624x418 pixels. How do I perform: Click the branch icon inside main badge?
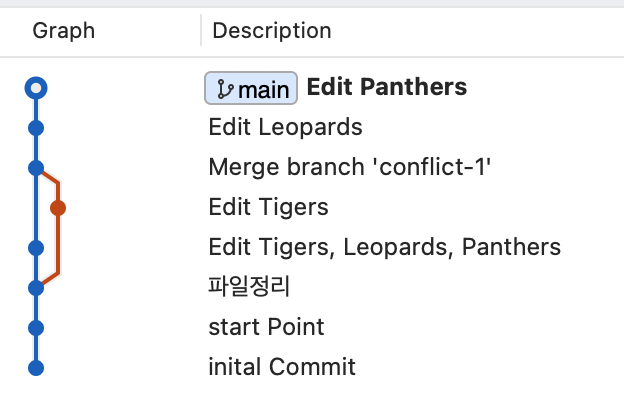coord(225,89)
